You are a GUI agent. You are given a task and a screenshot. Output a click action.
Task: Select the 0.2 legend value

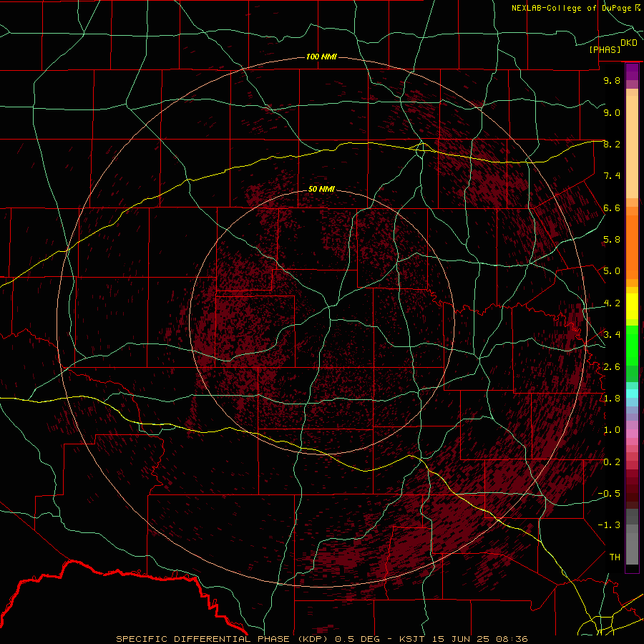click(612, 462)
